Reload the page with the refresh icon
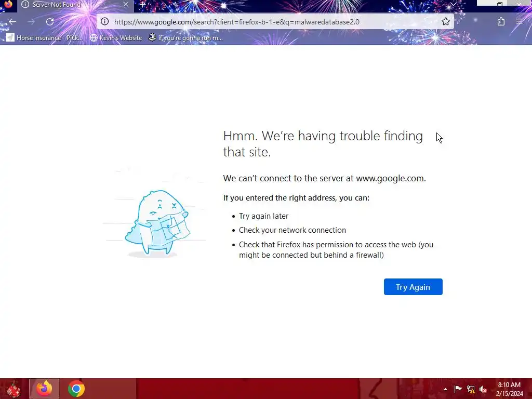The height and width of the screenshot is (399, 532). [50, 22]
